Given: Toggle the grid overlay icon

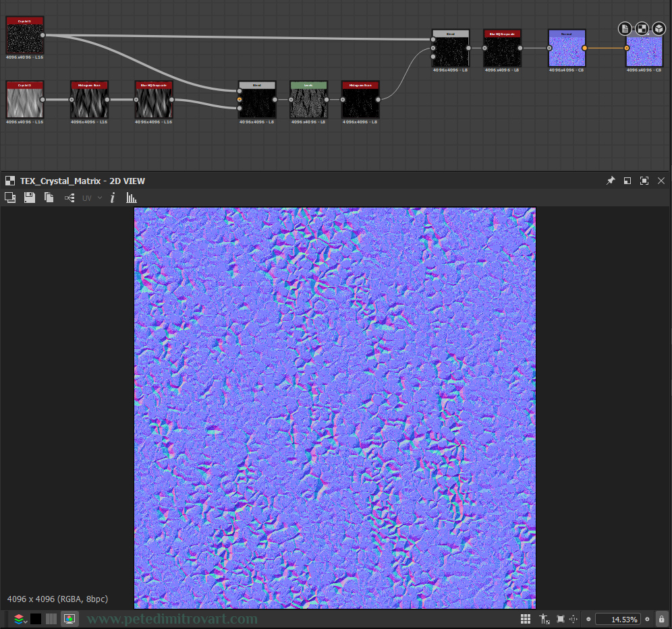Looking at the screenshot, I should [526, 619].
